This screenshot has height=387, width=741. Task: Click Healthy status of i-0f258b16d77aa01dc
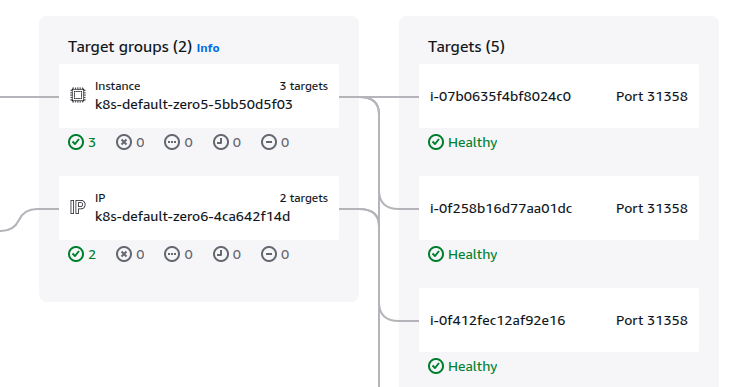(x=463, y=254)
